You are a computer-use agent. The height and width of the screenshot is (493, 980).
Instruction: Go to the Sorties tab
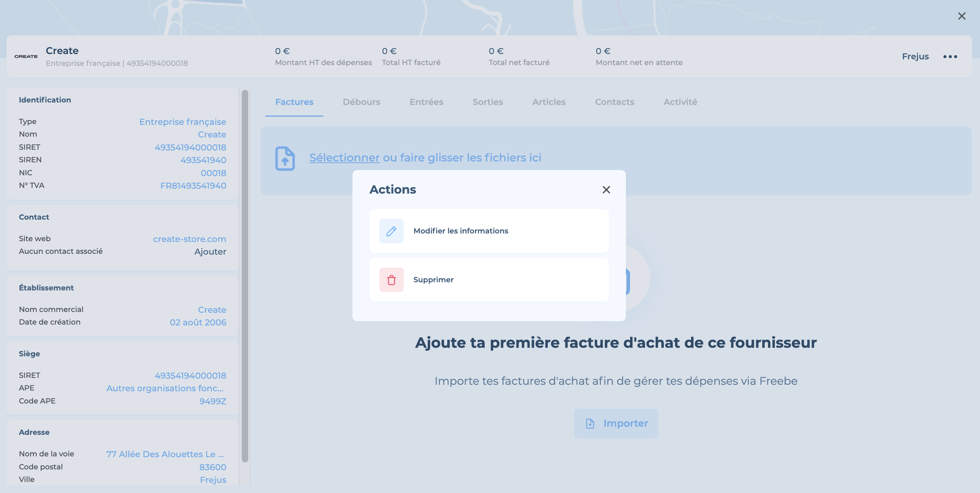point(488,102)
